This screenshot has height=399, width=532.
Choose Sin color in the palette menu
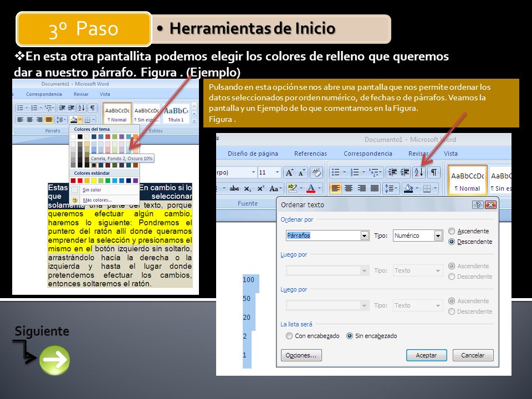click(x=91, y=190)
